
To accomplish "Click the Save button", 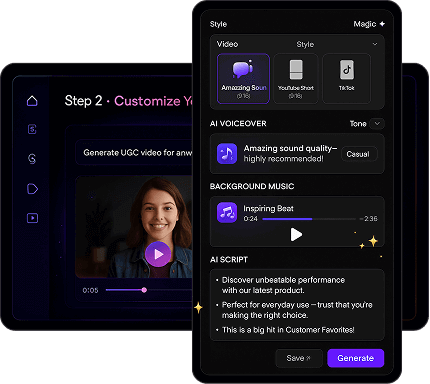I will click(299, 358).
